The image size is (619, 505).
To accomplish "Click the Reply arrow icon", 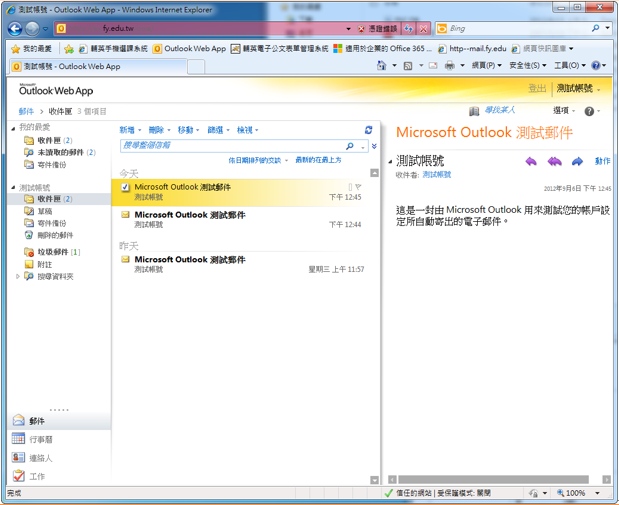I will tap(531, 161).
